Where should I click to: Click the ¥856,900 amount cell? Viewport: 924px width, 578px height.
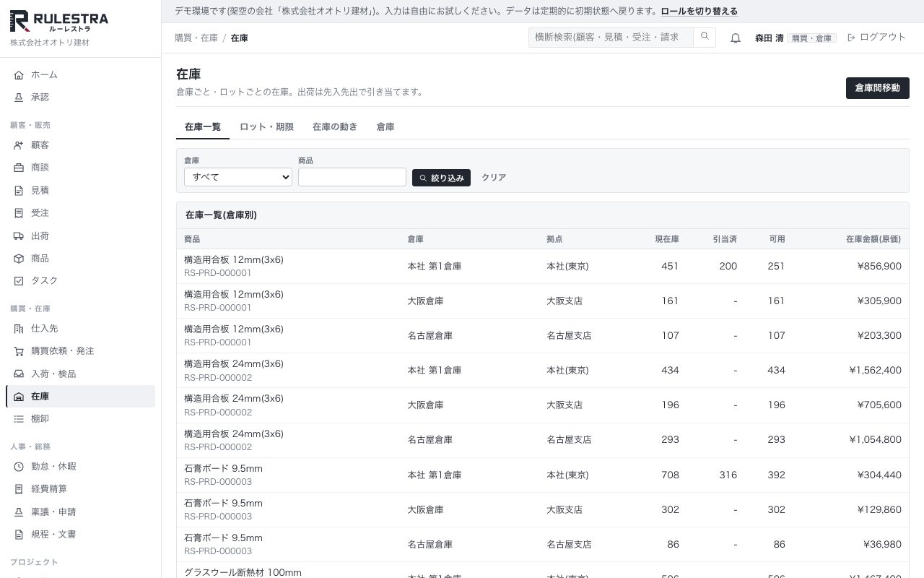879,266
